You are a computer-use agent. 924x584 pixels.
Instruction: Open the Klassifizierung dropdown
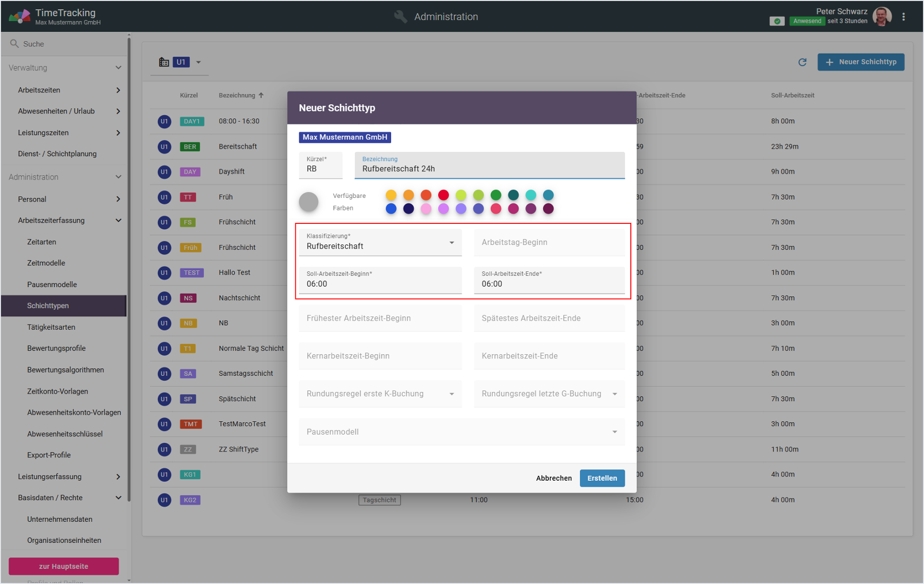380,242
